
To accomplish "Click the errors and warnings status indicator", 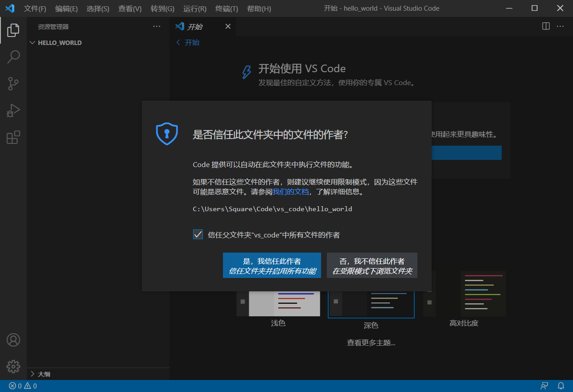I will pyautogui.click(x=23, y=386).
